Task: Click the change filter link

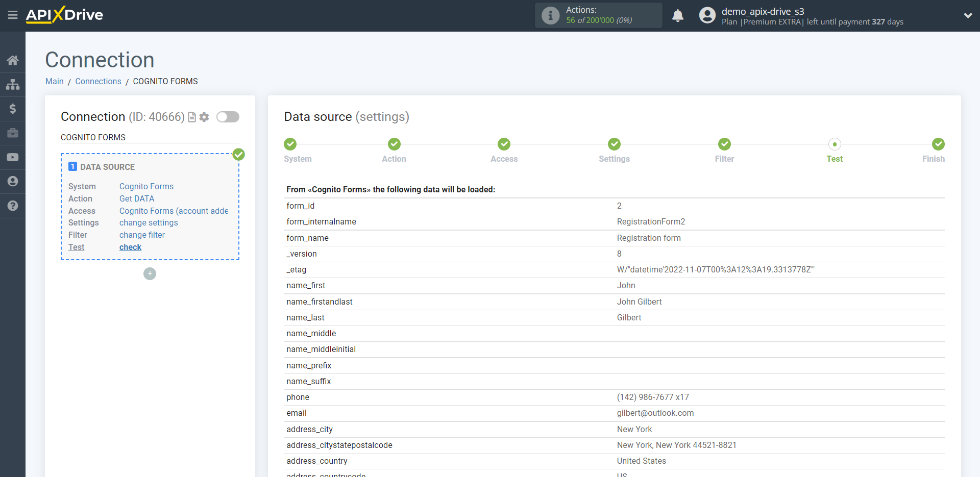Action: click(x=142, y=235)
